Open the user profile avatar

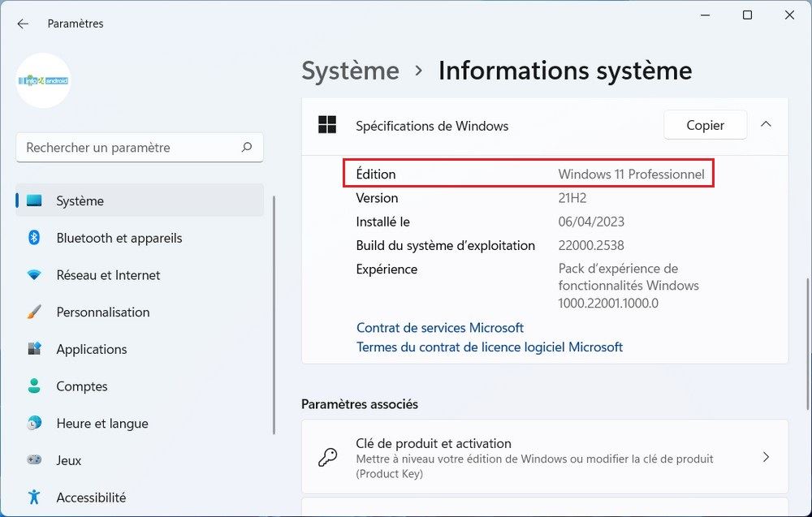click(44, 80)
